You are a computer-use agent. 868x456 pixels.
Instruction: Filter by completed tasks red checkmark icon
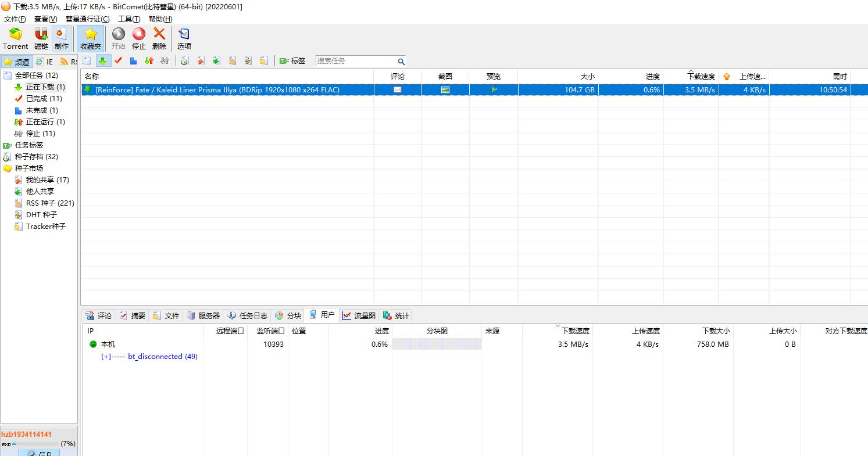click(x=118, y=60)
